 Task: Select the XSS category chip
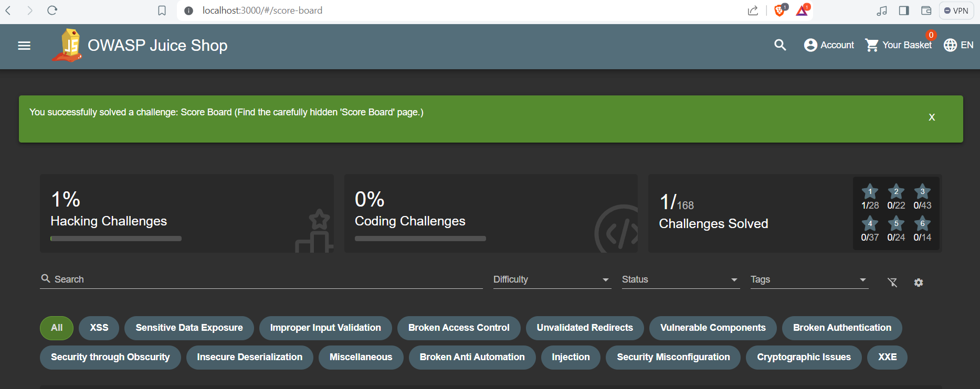(99, 328)
